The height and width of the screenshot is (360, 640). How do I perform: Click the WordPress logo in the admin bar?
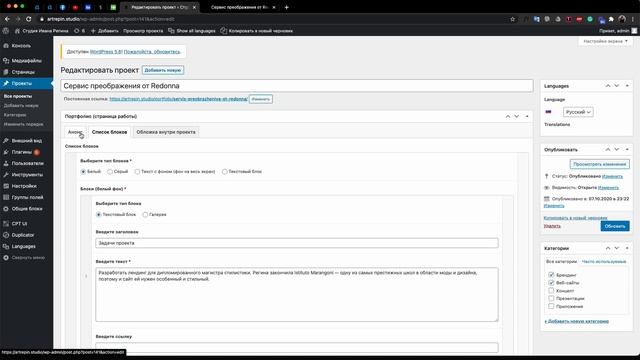[x=6, y=31]
